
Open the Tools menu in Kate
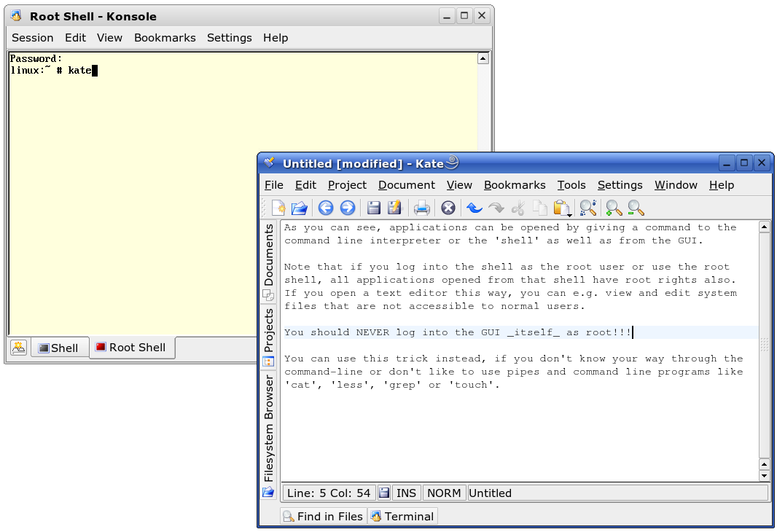pos(571,185)
